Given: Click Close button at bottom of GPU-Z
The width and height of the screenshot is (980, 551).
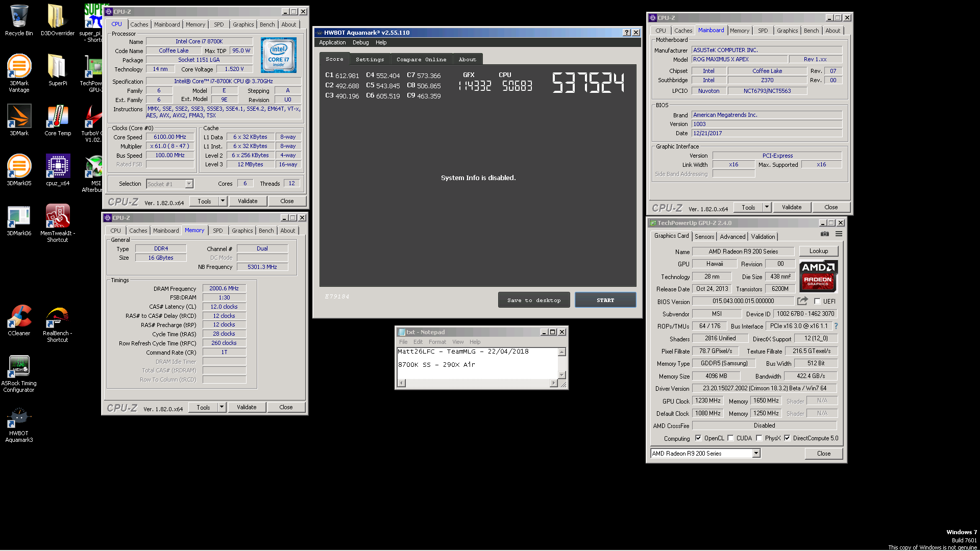Looking at the screenshot, I should (x=824, y=454).
